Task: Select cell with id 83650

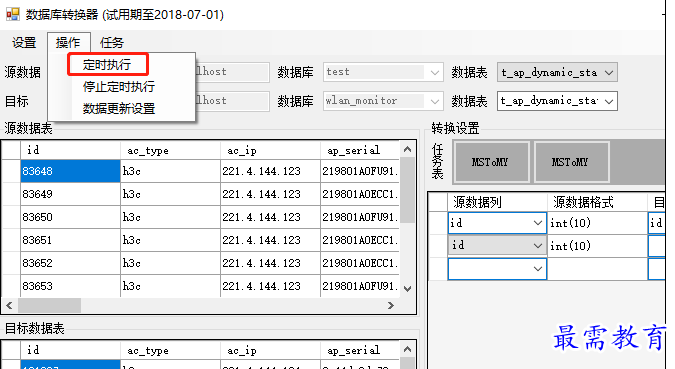Action: click(x=70, y=217)
